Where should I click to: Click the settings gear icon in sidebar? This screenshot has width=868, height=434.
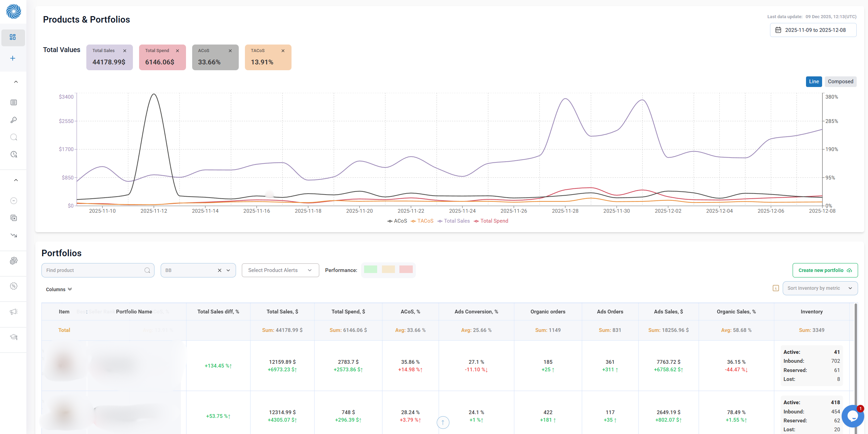[x=14, y=261]
